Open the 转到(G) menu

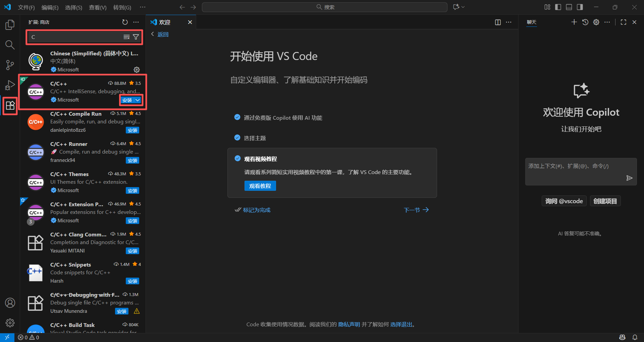122,7
